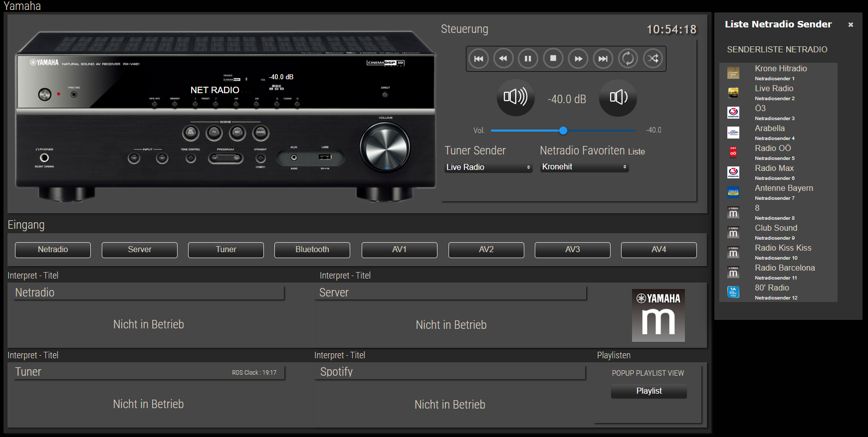Click the fast-forward playback button
The image size is (868, 437).
click(578, 59)
